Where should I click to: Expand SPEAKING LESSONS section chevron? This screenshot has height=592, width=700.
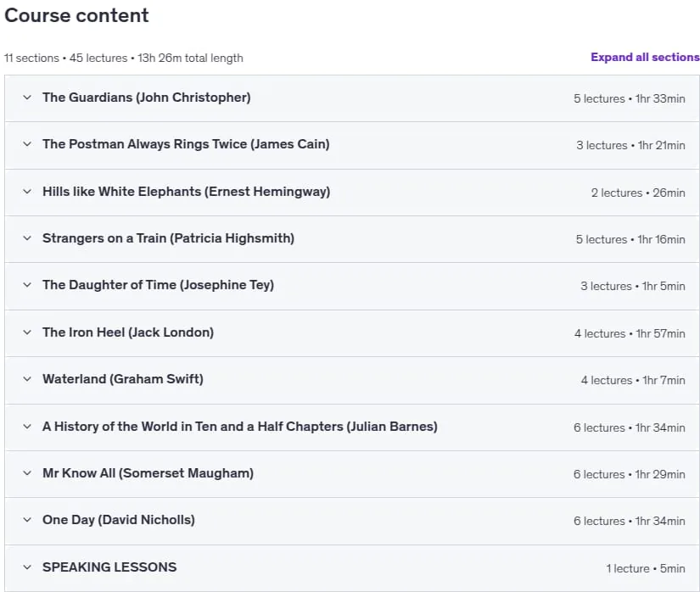click(x=27, y=567)
